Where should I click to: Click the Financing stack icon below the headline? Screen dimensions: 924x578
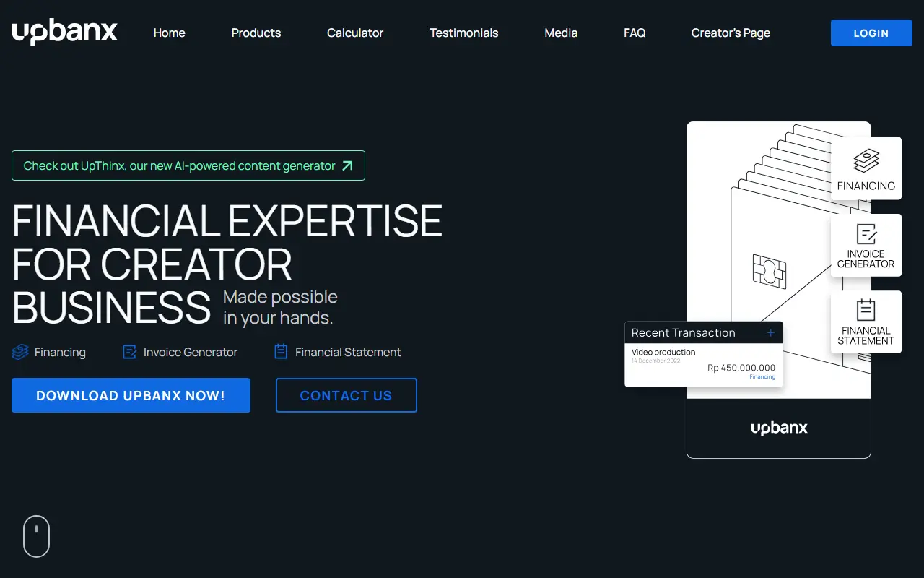point(20,352)
